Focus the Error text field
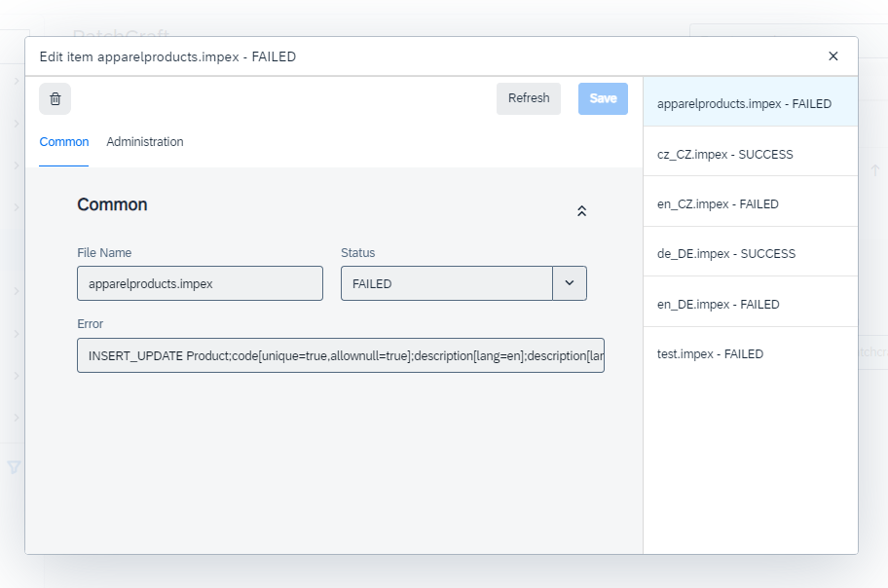The image size is (888, 588). click(341, 355)
